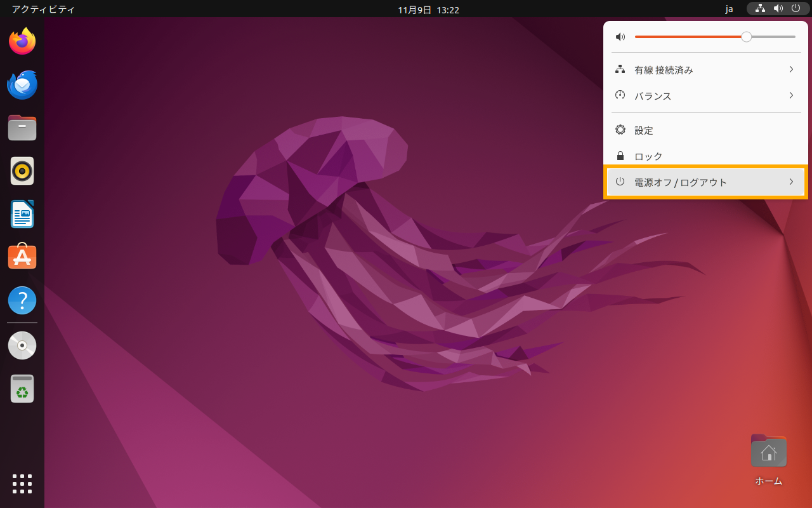812x508 pixels.
Task: Open the Trash icon in dock
Action: (x=22, y=389)
